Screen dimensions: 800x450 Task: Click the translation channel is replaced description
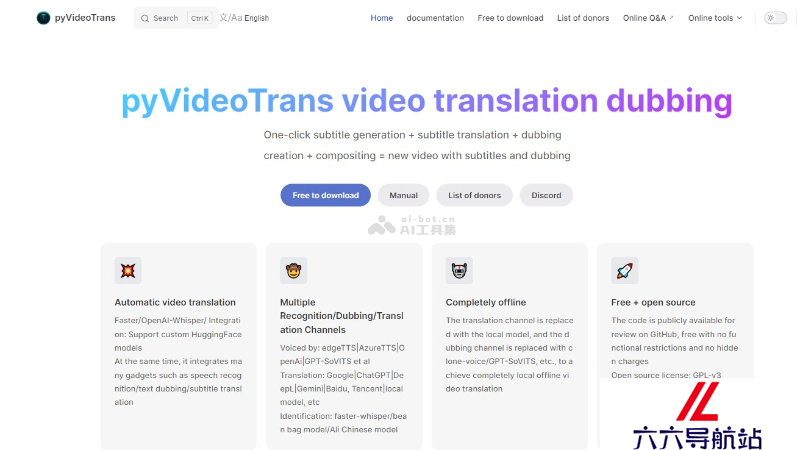[509, 355]
